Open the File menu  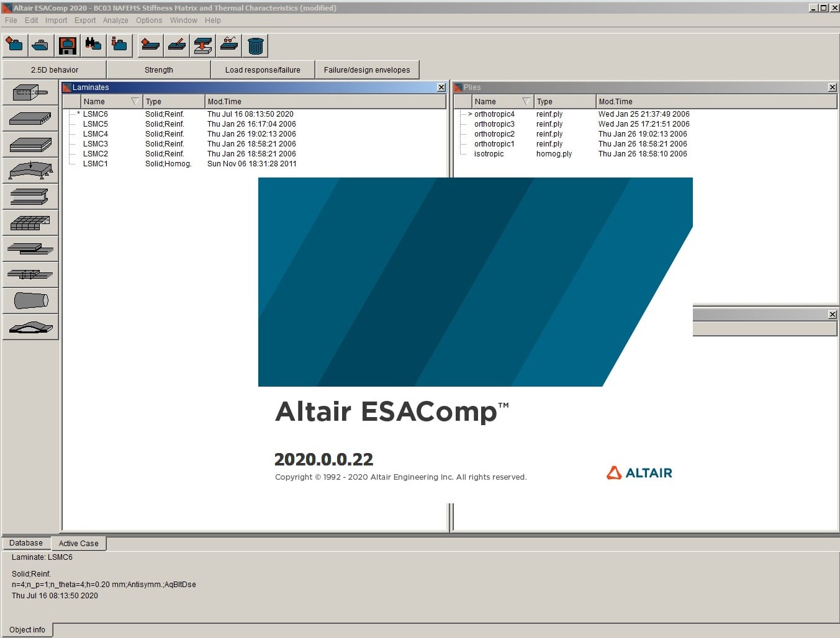[x=11, y=20]
